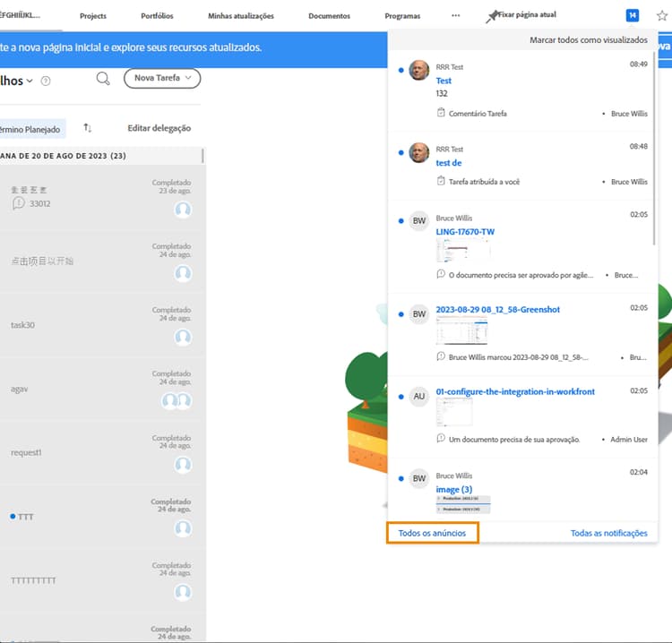Toggle unread dot on image (3) notification
Image resolution: width=672 pixels, height=643 pixels.
[401, 478]
